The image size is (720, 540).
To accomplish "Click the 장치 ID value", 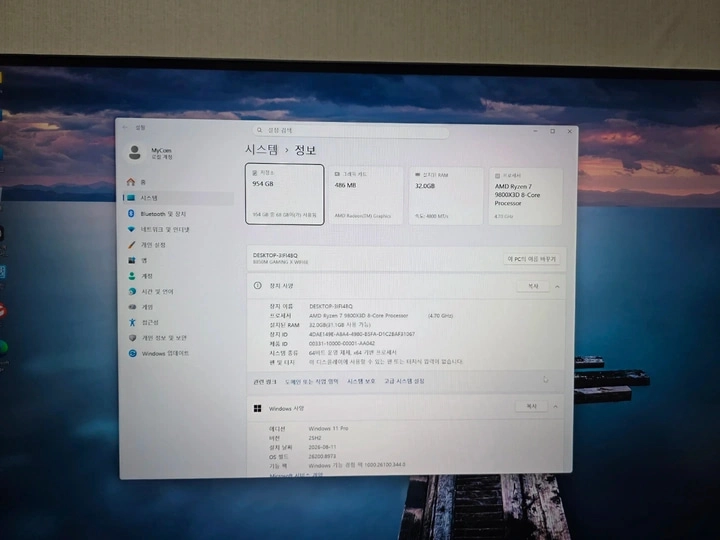I will coord(362,334).
